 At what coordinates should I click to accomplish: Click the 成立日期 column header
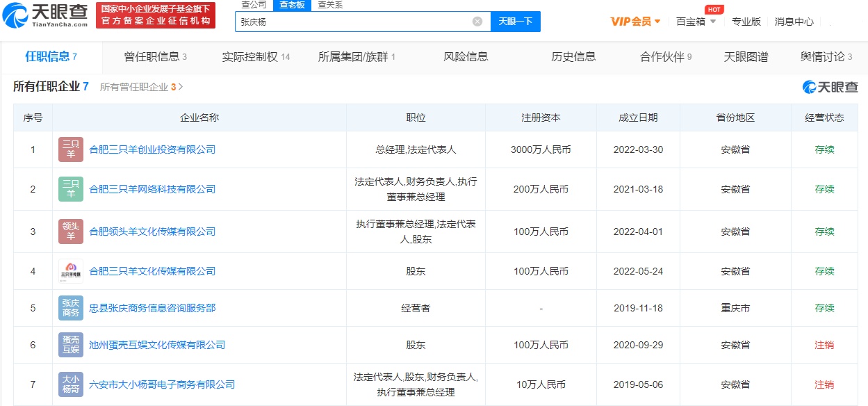(x=638, y=117)
